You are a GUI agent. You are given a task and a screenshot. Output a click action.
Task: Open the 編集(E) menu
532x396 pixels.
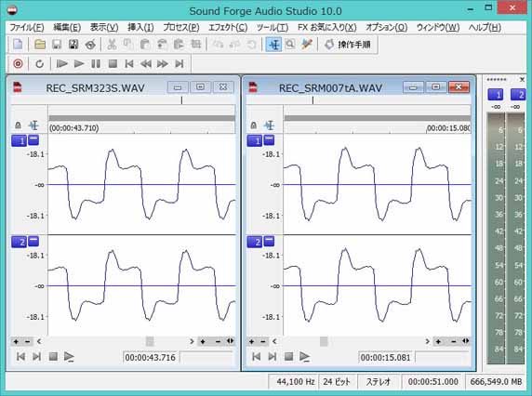coord(67,28)
